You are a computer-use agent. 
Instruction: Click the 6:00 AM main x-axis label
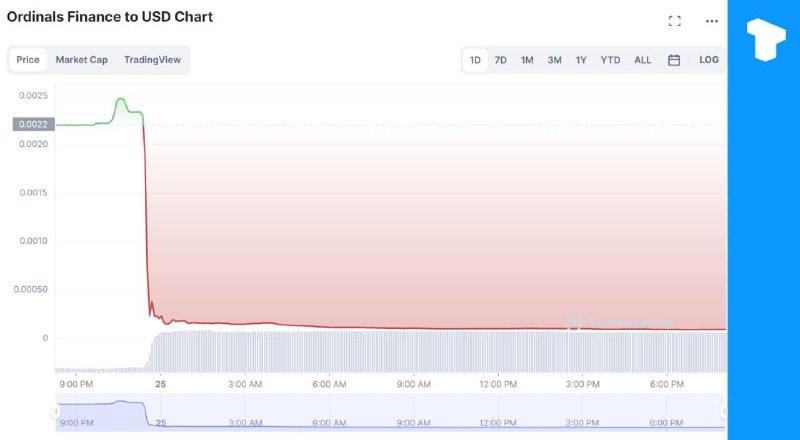[x=330, y=384]
